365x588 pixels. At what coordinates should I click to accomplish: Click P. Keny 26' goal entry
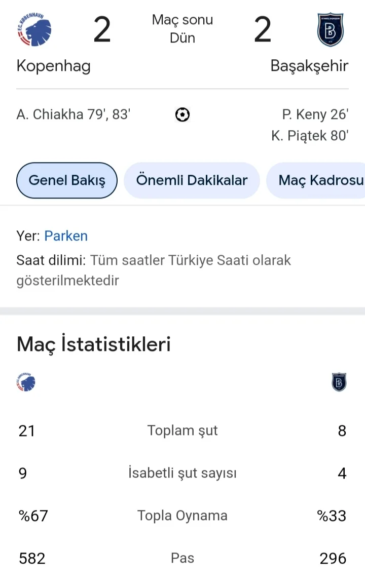(x=315, y=114)
